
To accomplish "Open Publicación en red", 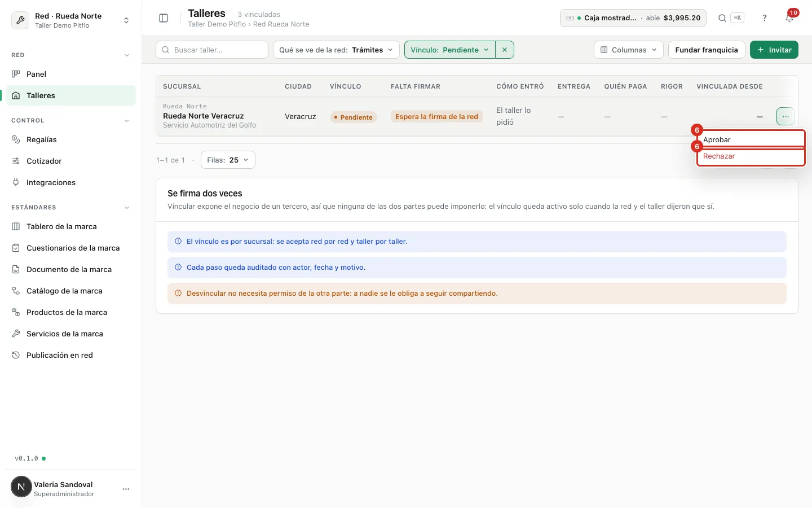I will pyautogui.click(x=70, y=355).
